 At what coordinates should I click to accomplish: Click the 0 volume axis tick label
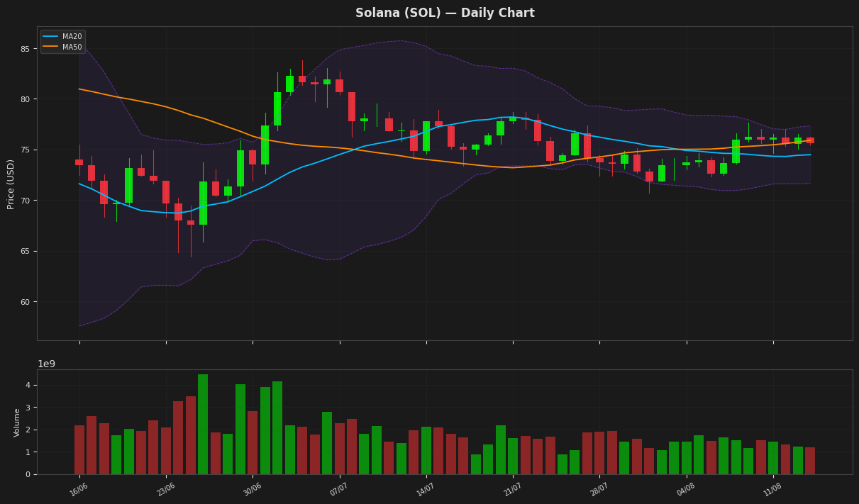pyautogui.click(x=28, y=474)
